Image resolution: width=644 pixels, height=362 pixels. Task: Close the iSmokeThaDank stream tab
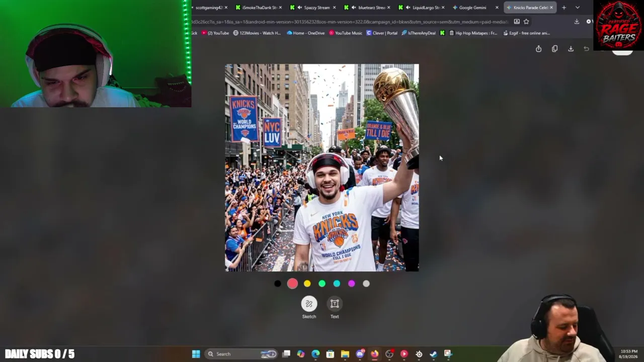point(280,8)
